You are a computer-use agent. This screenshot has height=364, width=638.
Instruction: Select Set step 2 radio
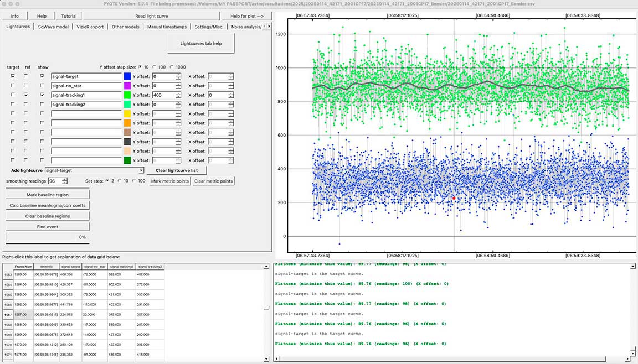tap(107, 181)
